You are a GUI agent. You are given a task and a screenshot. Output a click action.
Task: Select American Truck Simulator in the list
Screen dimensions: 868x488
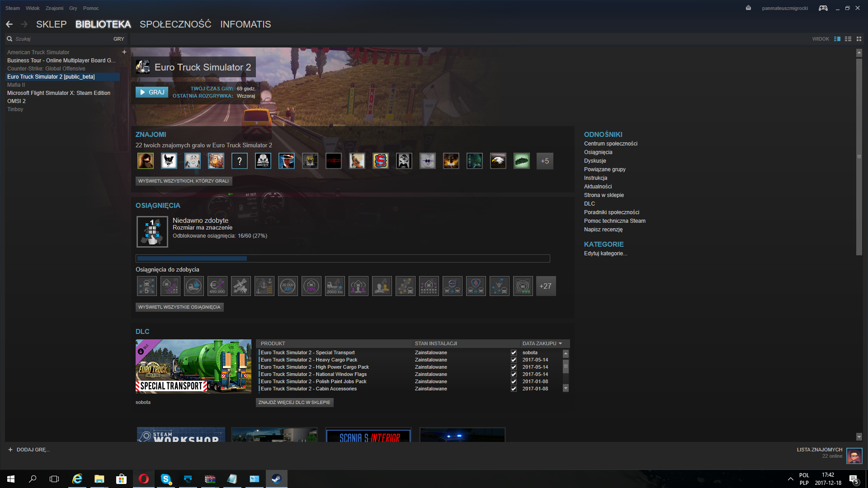(38, 52)
